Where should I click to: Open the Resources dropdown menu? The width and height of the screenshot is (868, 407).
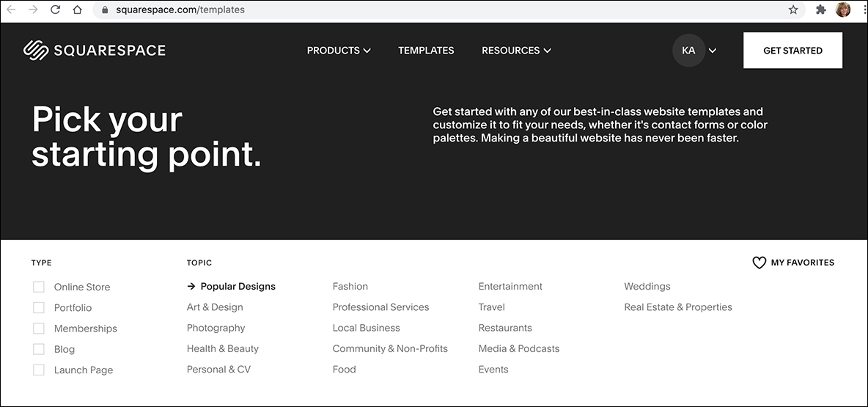[515, 51]
